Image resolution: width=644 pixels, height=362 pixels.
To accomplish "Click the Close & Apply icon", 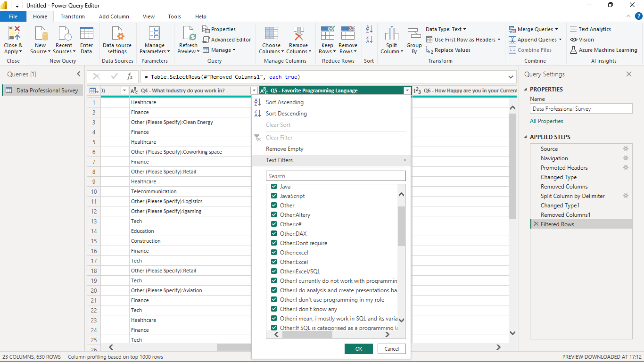I will point(13,34).
